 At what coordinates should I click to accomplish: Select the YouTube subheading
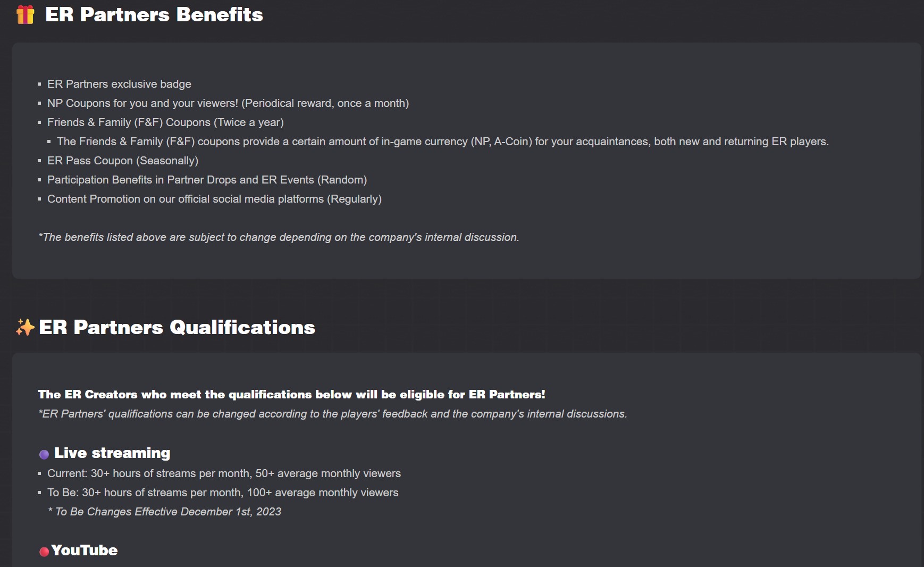coord(85,550)
